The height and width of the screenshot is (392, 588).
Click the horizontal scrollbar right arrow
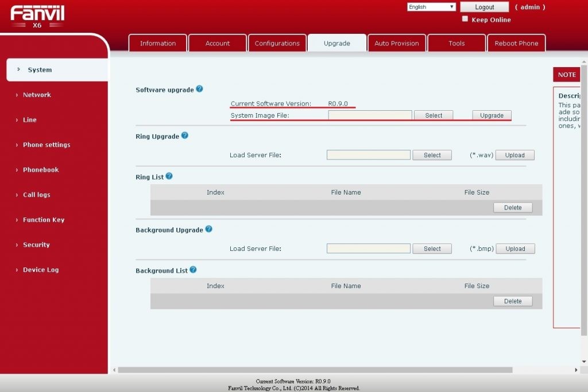pyautogui.click(x=576, y=370)
